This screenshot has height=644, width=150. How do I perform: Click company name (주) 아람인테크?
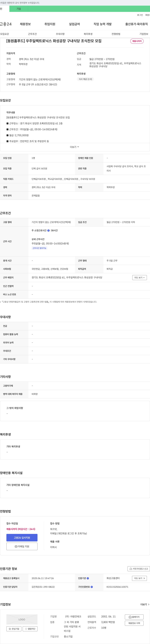[73, 616]
